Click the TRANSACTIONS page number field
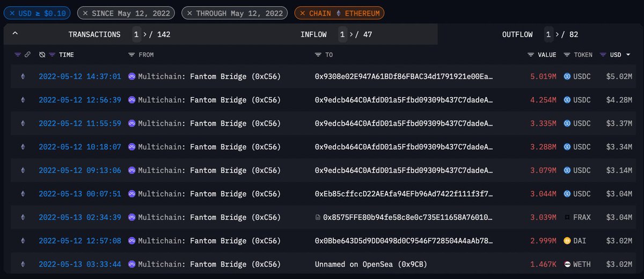Screen dimensions: 644x279 [137, 34]
